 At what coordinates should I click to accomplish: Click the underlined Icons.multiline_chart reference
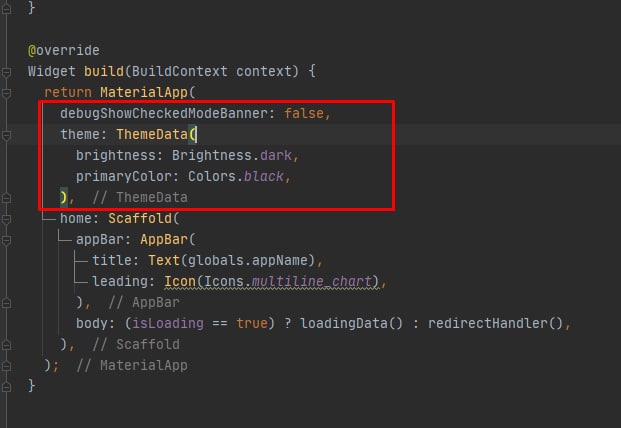[288, 282]
